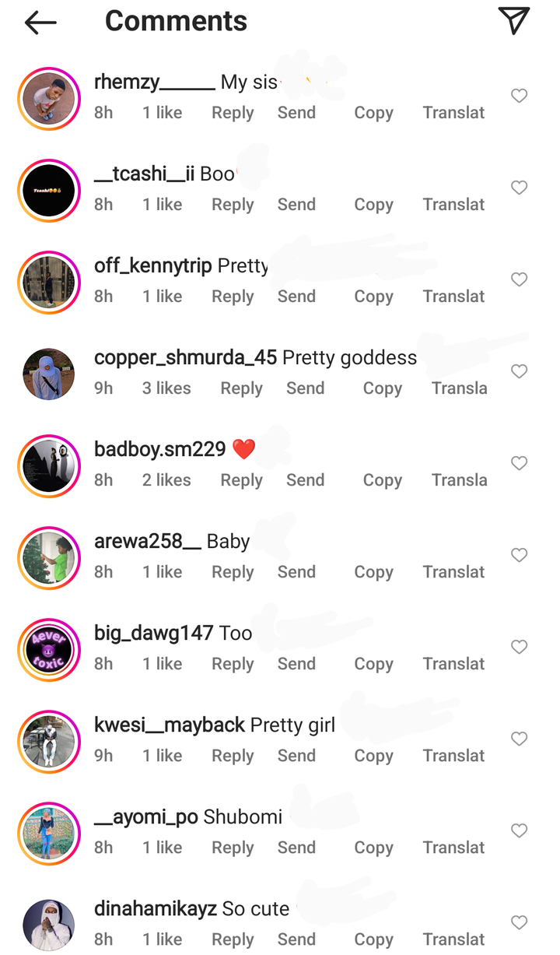This screenshot has width=560, height=955.
Task: Open rhemzy______ profile picture story
Action: point(49,99)
